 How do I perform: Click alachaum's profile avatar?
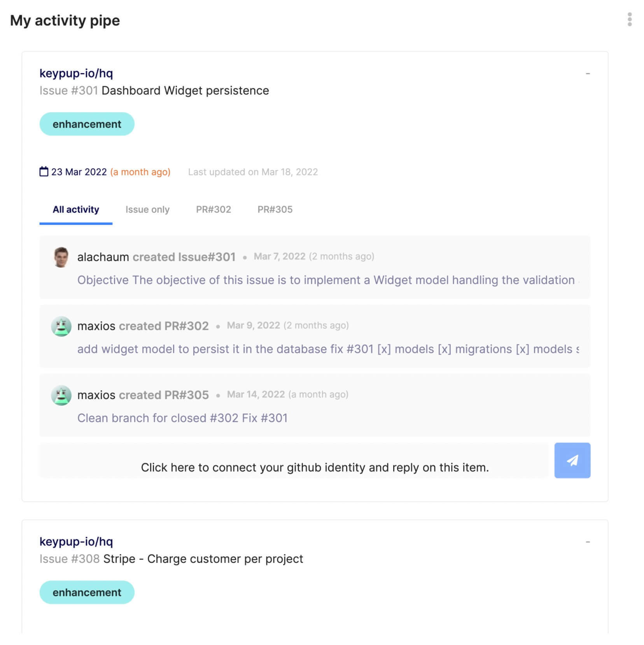(61, 257)
